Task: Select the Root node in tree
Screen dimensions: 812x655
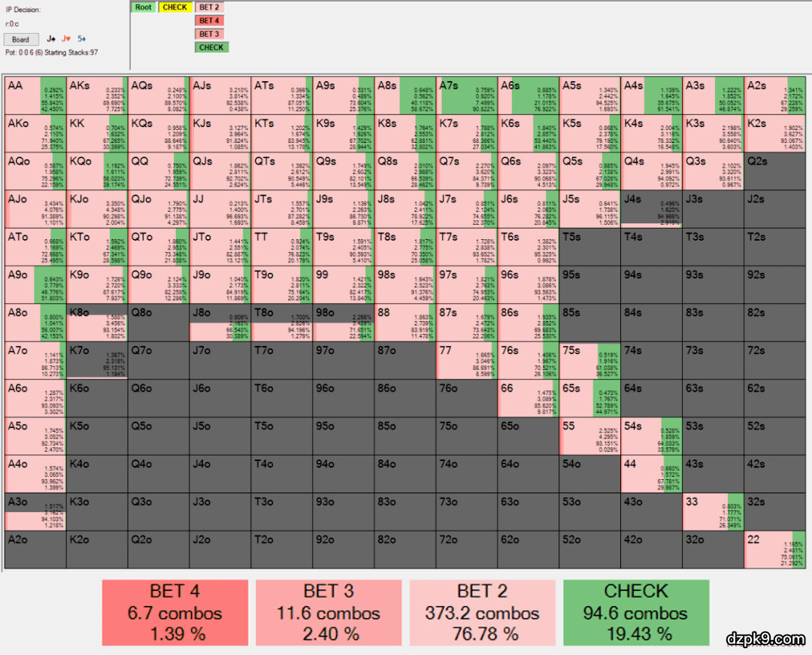Action: coord(144,8)
